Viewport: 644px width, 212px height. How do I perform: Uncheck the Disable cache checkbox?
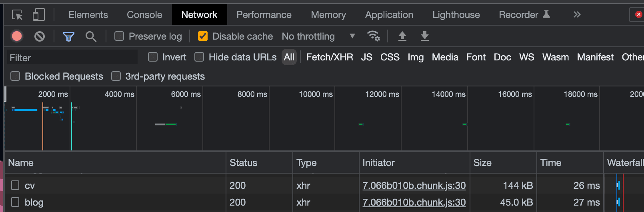coord(203,36)
